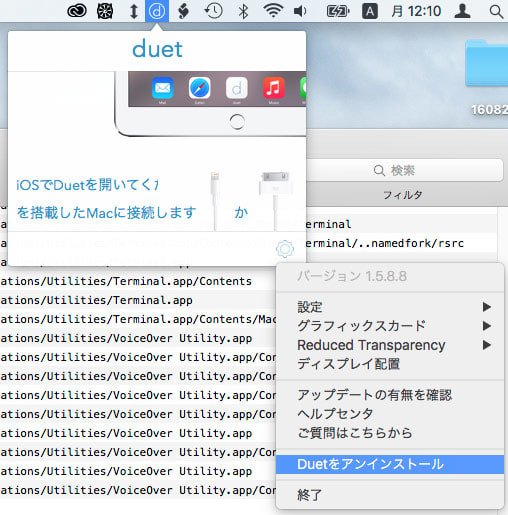Screen dimensions: 508x515
Task: Open the Creative Cloud menu bar icon
Action: pyautogui.click(x=77, y=11)
